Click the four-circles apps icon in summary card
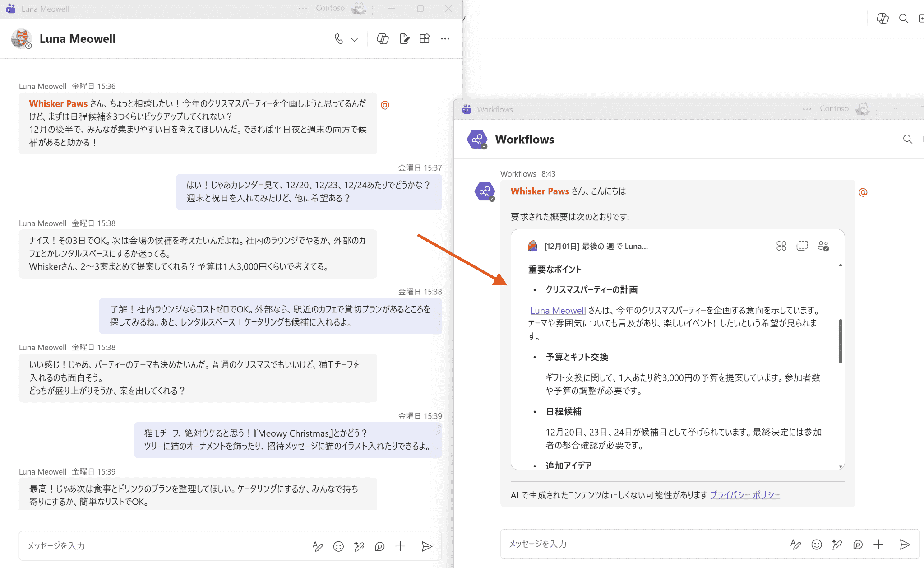 pos(781,246)
